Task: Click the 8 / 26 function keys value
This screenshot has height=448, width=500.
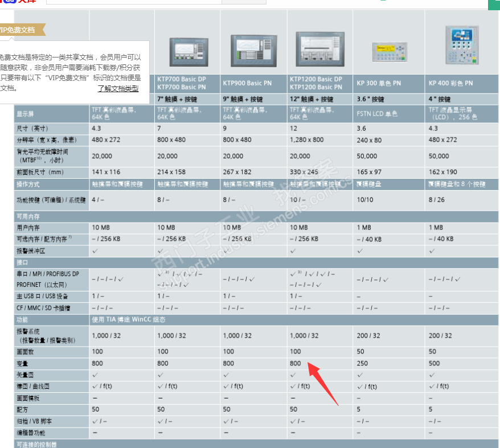Action: [x=436, y=200]
